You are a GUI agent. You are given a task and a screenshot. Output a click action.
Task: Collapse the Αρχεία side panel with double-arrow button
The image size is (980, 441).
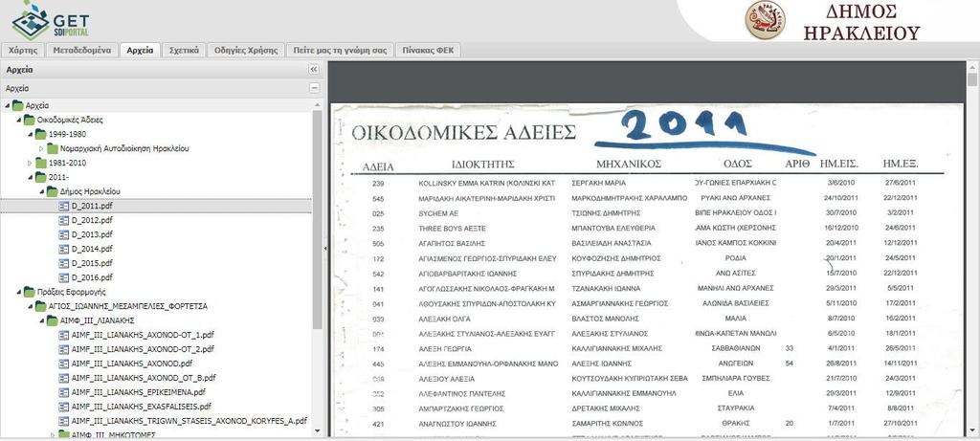314,69
